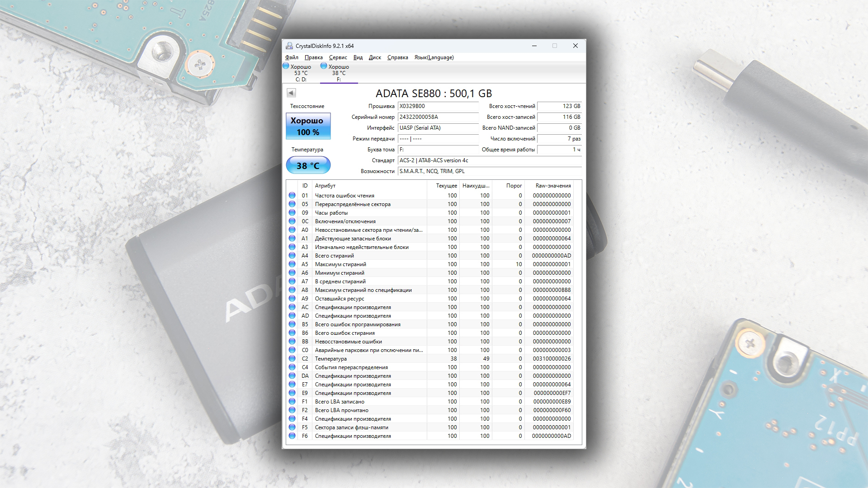The width and height of the screenshot is (868, 488).
Task: Click status icon of row A4 Всего стираний
Action: point(292,256)
